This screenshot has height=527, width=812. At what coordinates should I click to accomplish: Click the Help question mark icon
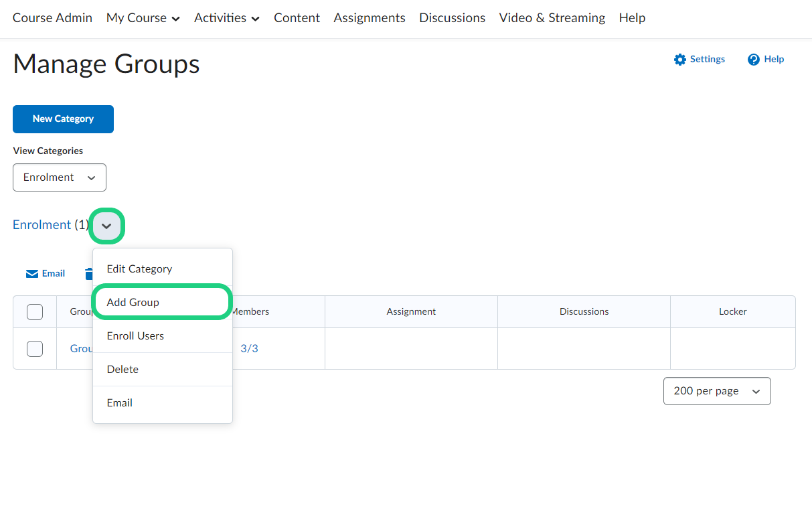click(754, 60)
